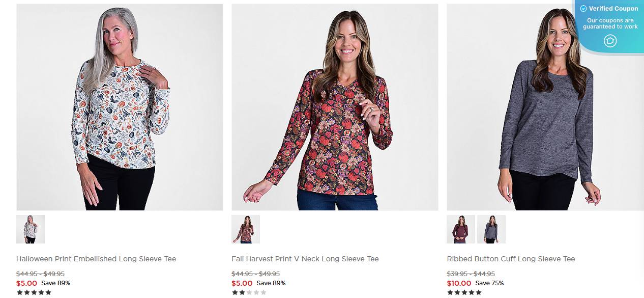Click the Halloween Print tee main product photo
The image size is (644, 298).
coord(120,107)
